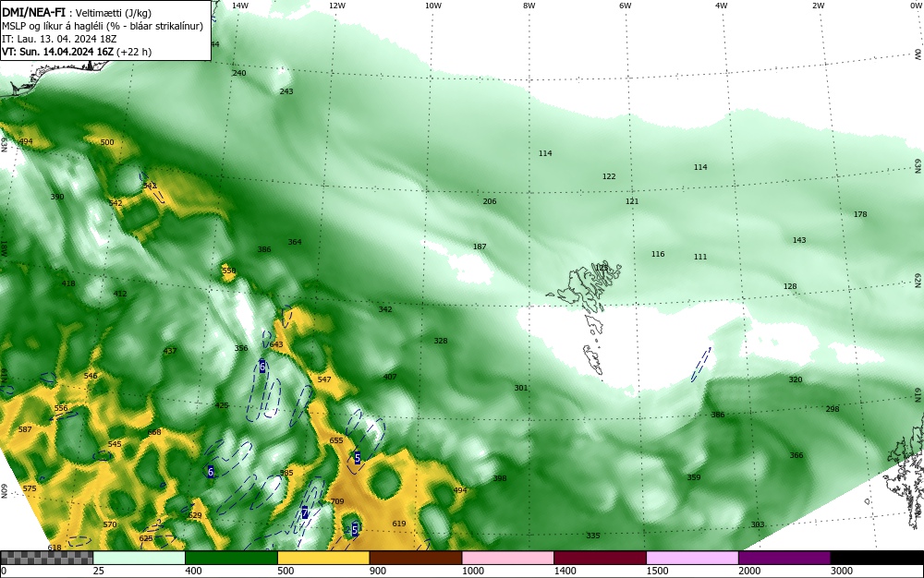Click the map value '298'
Image resolution: width=924 pixels, height=578 pixels.
click(833, 408)
